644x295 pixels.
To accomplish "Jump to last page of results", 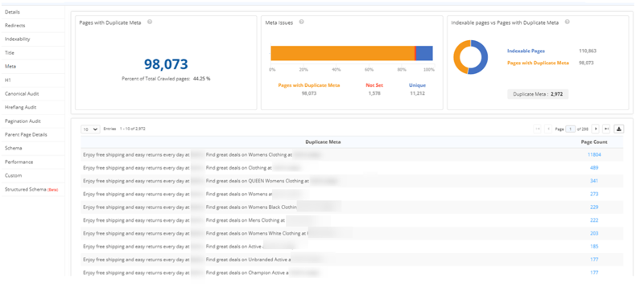I will pos(606,129).
